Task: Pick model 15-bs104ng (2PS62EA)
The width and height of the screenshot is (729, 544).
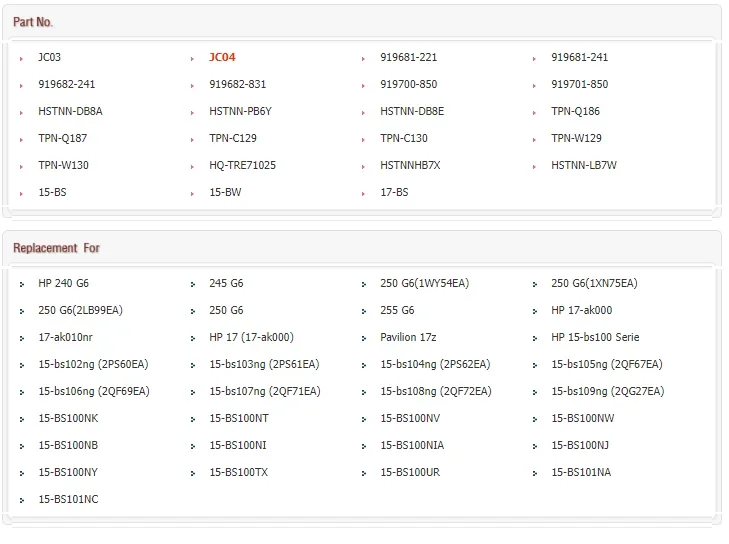Action: coord(436,364)
